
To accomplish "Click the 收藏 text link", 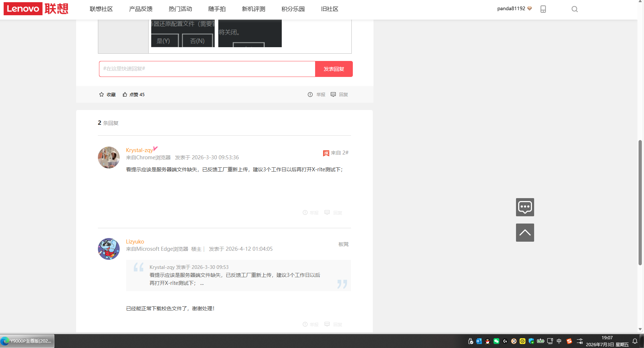I will click(x=111, y=95).
